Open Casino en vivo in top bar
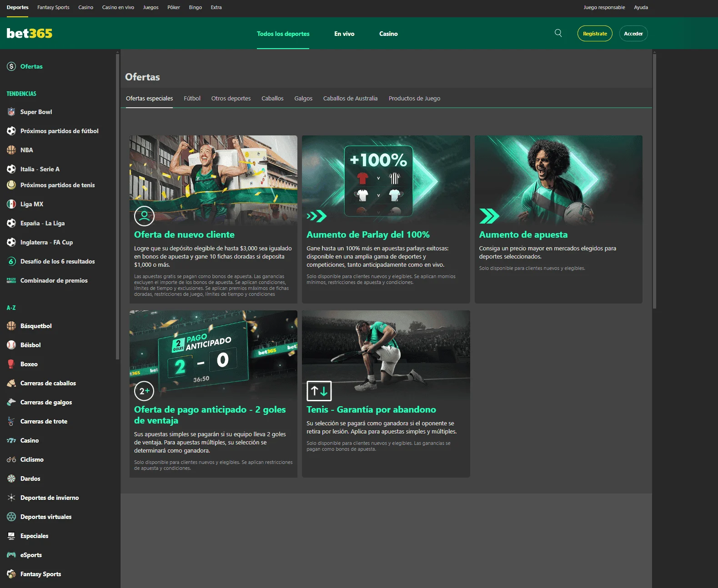The height and width of the screenshot is (588, 718). 118,7
